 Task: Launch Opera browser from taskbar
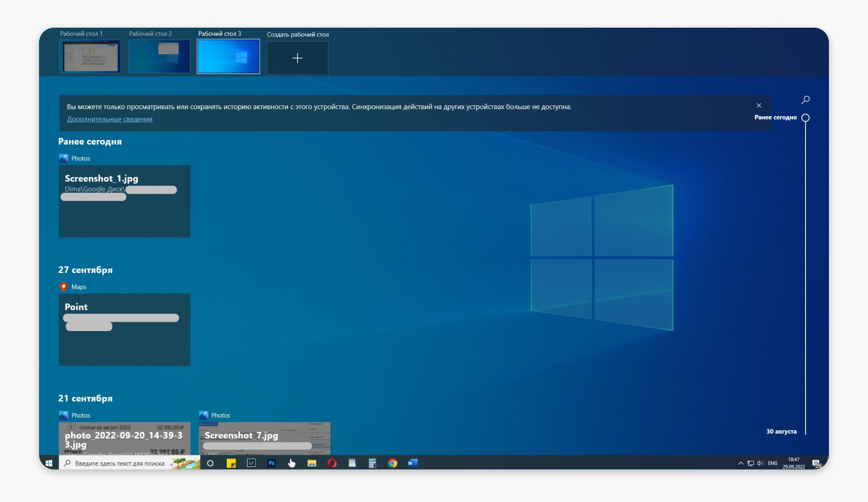click(332, 463)
